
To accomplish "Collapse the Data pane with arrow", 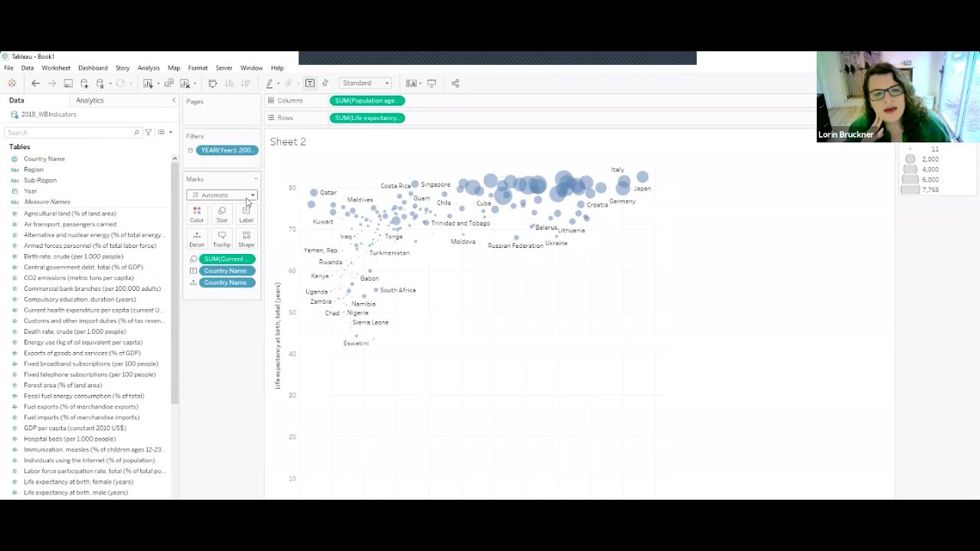I will [174, 100].
